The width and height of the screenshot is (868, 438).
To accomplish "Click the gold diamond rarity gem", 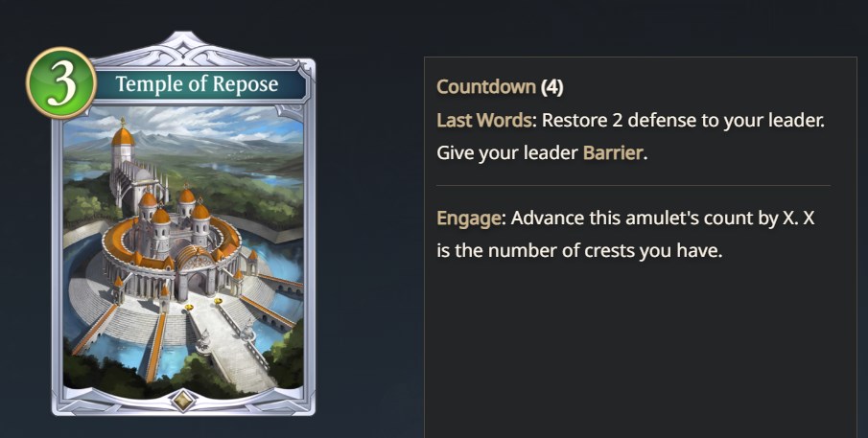I will pos(183,400).
